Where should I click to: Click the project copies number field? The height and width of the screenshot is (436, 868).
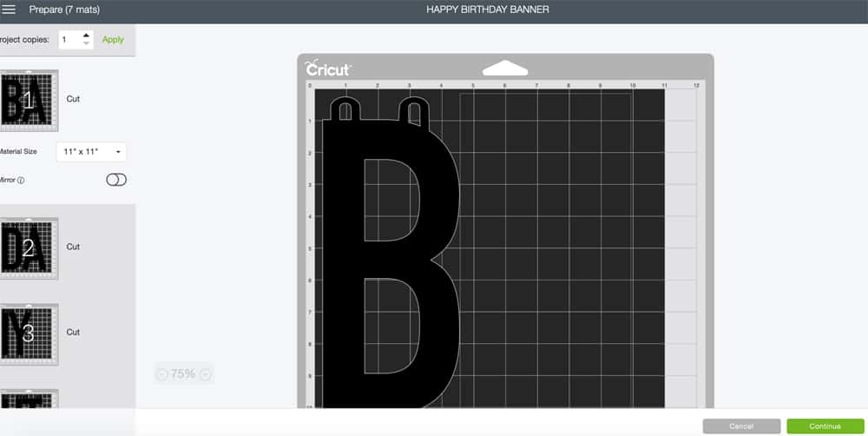[x=71, y=40]
